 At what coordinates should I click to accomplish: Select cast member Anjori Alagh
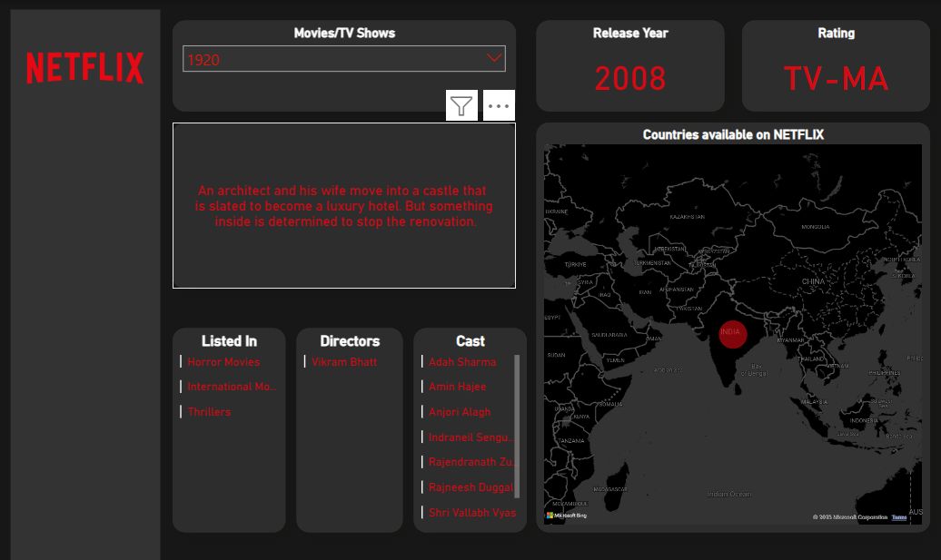[x=460, y=412]
